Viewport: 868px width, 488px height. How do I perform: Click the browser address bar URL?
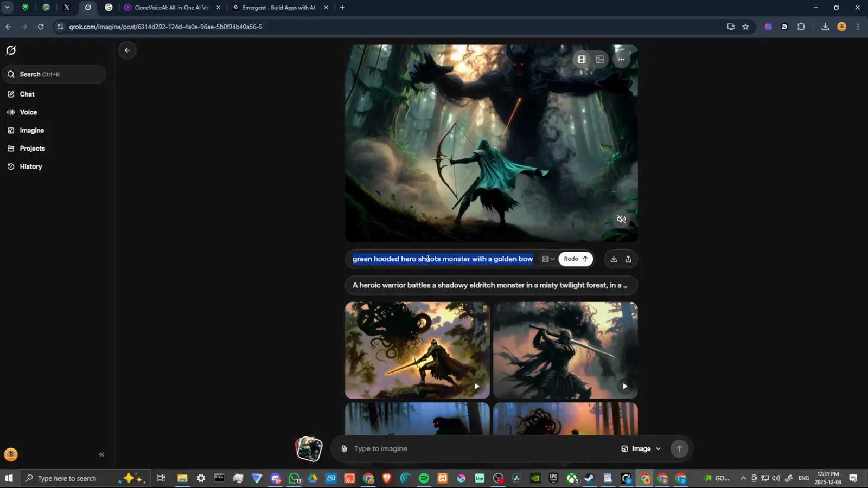(165, 27)
